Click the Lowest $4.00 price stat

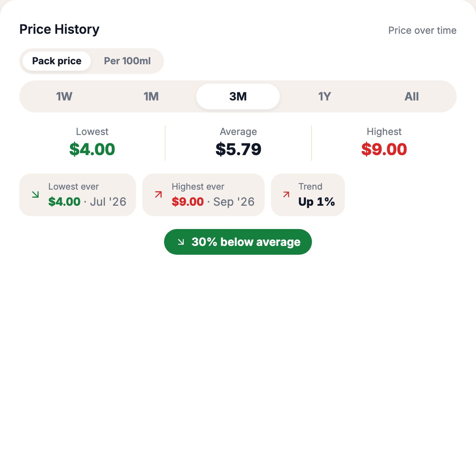(x=92, y=143)
